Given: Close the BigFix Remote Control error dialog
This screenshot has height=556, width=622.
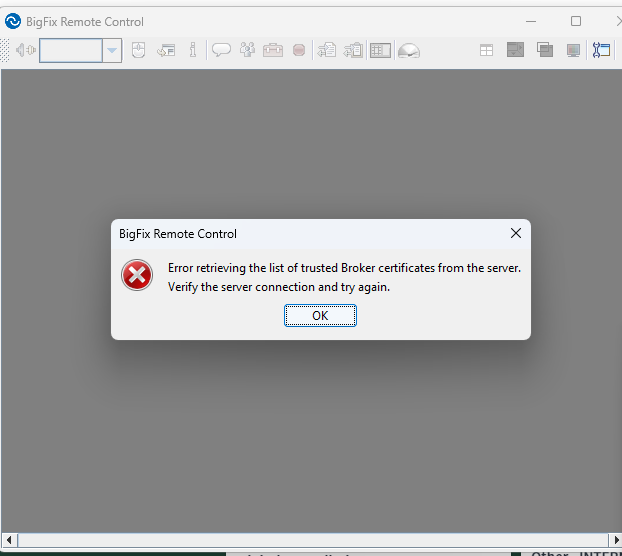Looking at the screenshot, I should (x=516, y=233).
